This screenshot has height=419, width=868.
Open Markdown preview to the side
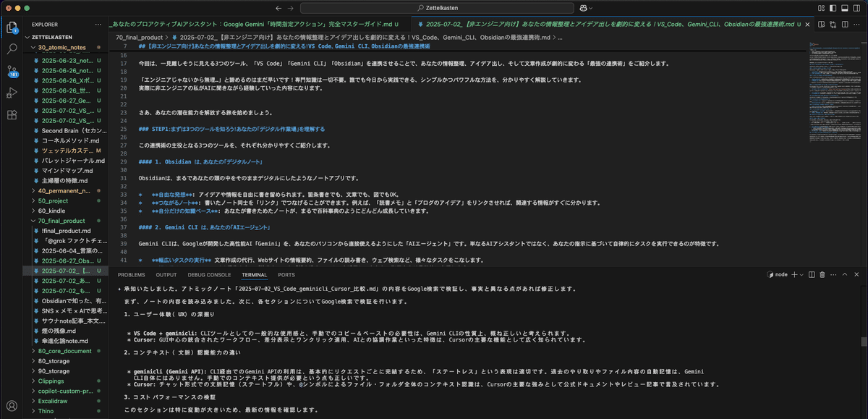(822, 24)
